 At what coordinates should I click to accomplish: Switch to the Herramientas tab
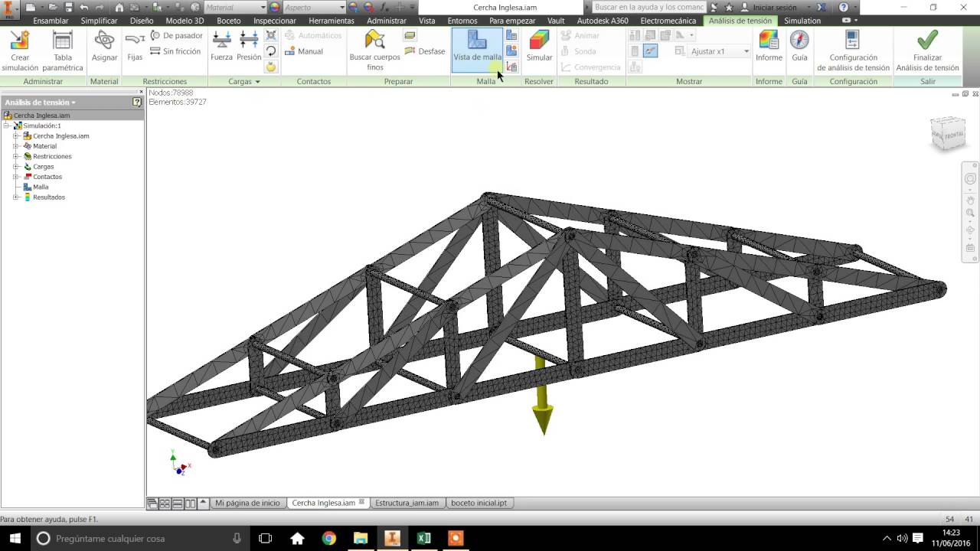tap(332, 21)
